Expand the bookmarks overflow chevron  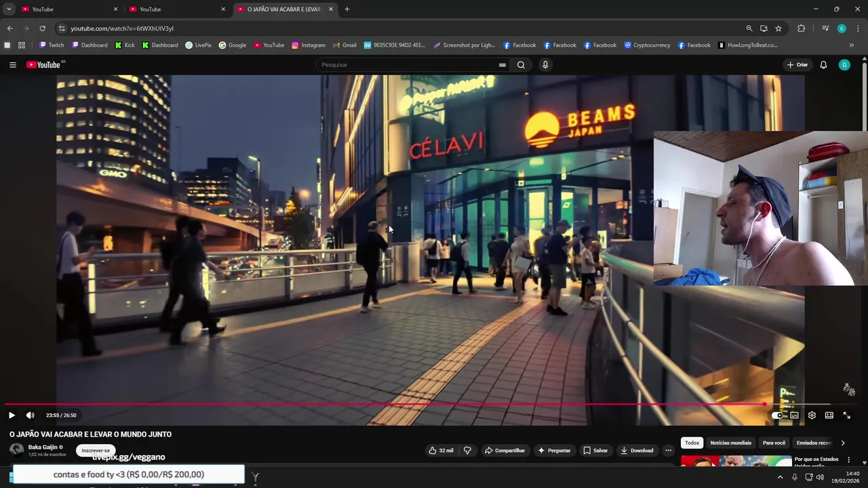pyautogui.click(x=852, y=45)
